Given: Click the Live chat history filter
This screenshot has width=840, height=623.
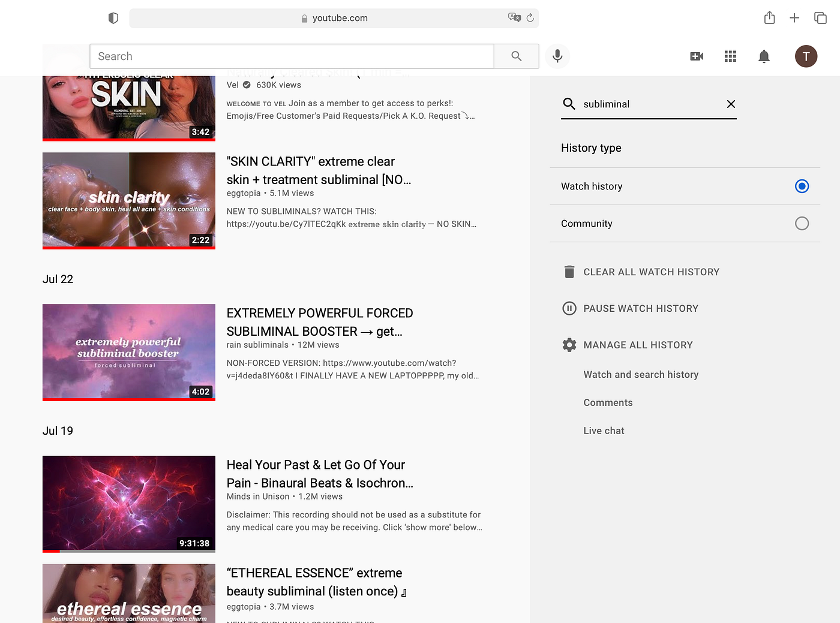Looking at the screenshot, I should pos(604,431).
